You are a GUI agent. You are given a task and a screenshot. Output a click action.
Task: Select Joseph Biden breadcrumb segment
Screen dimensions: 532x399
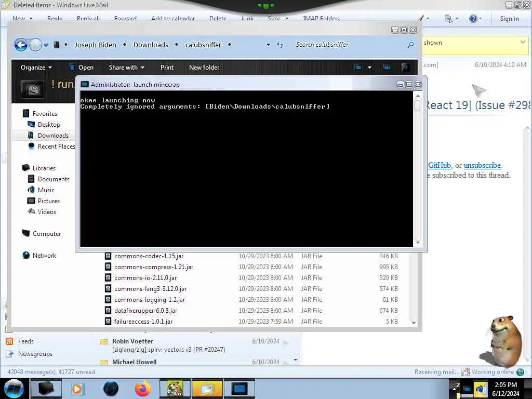(96, 45)
